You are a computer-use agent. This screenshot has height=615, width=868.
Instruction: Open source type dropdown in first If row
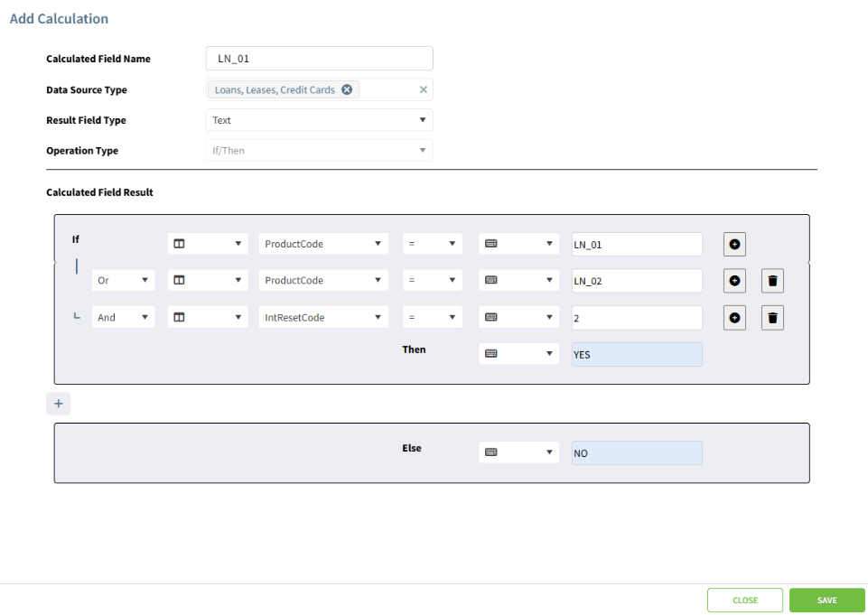208,244
